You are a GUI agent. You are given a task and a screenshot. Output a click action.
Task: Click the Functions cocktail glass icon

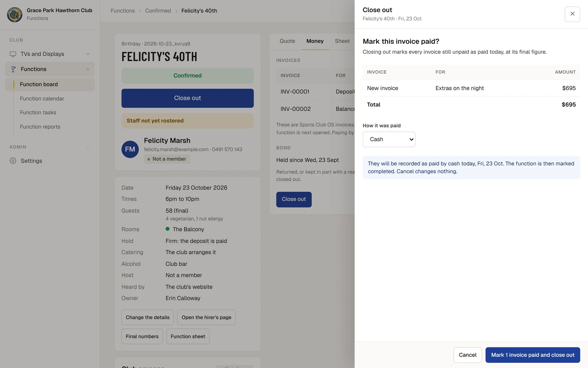(13, 69)
